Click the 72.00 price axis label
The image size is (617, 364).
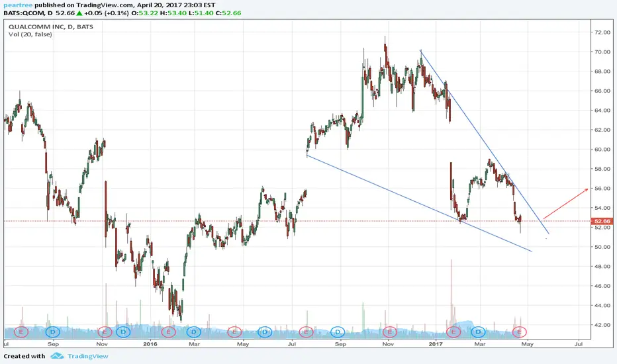click(602, 32)
